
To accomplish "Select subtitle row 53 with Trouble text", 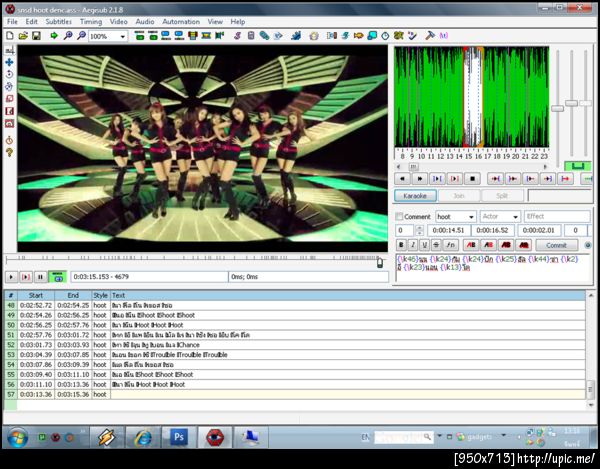I will (x=295, y=355).
